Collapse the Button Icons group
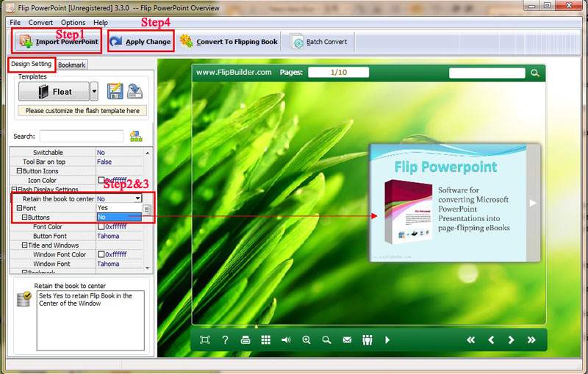This screenshot has height=374, width=588. click(x=19, y=171)
